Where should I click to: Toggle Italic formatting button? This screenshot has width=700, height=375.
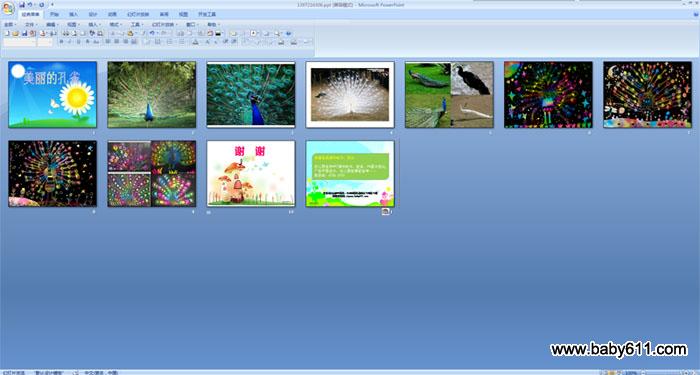pyautogui.click(x=69, y=42)
